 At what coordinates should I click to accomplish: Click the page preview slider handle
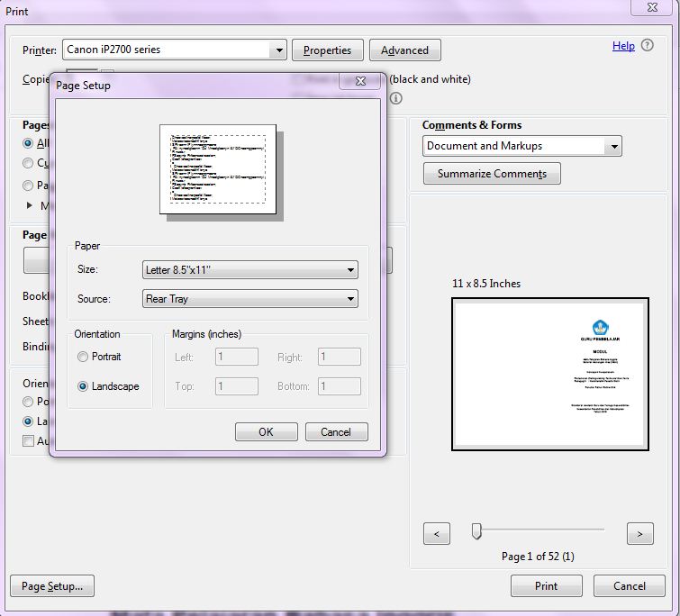(x=476, y=531)
